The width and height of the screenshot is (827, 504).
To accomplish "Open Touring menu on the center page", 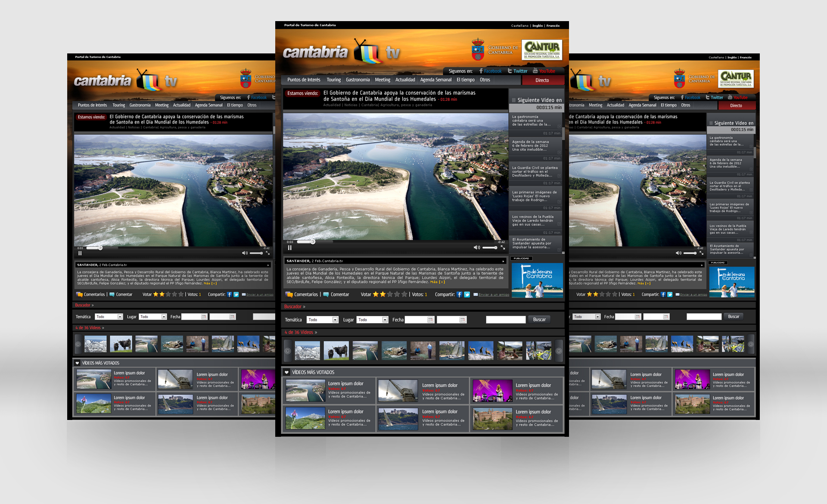I will tap(334, 80).
